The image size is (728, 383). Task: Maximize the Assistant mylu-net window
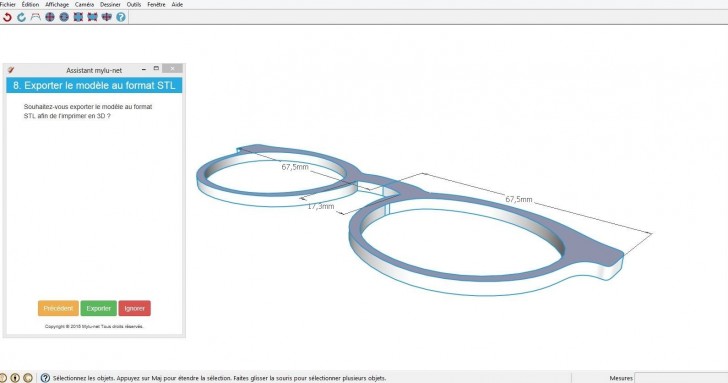coord(156,69)
